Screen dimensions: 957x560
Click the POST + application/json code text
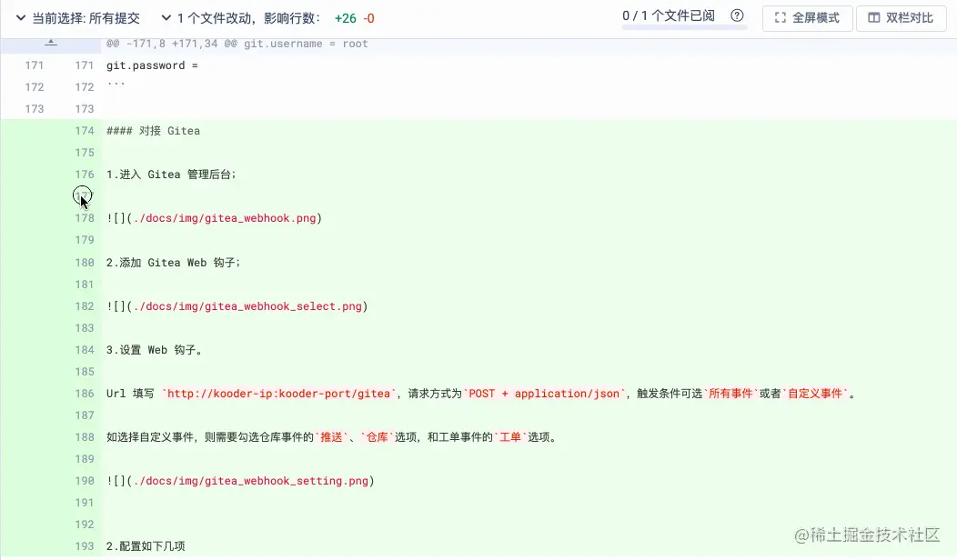coord(544,394)
